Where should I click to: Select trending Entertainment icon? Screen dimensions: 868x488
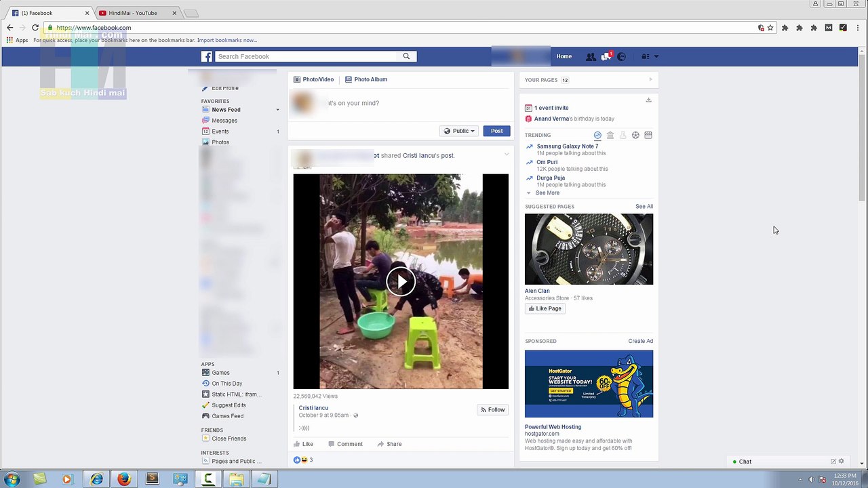[x=648, y=136]
